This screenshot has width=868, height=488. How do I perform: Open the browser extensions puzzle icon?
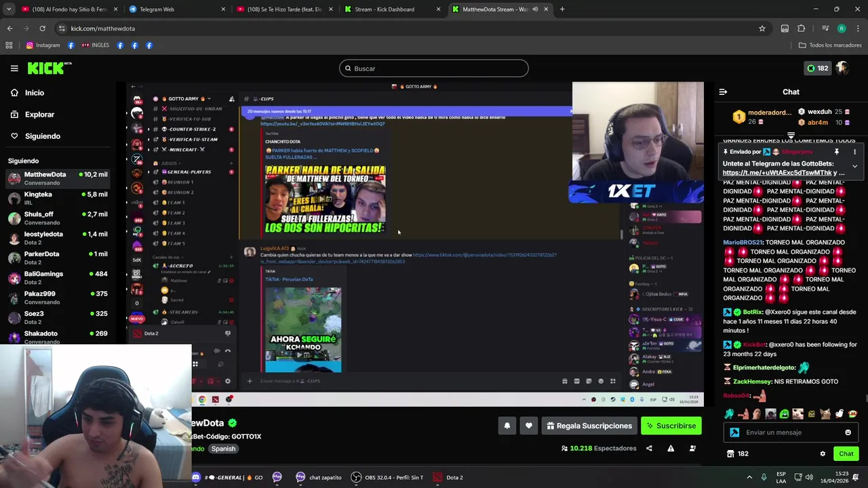point(802,28)
